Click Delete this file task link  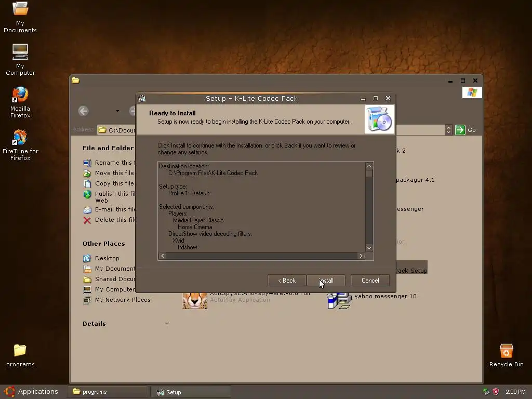[115, 220]
